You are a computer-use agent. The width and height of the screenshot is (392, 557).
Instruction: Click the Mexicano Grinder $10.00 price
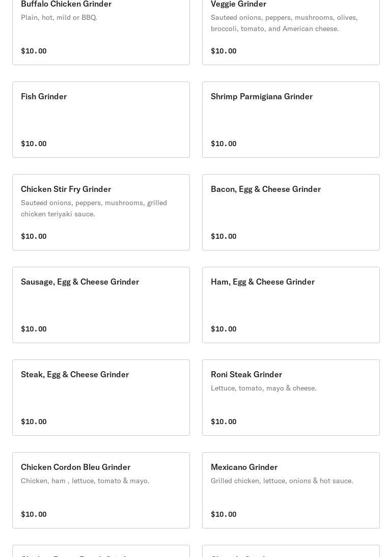click(x=223, y=514)
